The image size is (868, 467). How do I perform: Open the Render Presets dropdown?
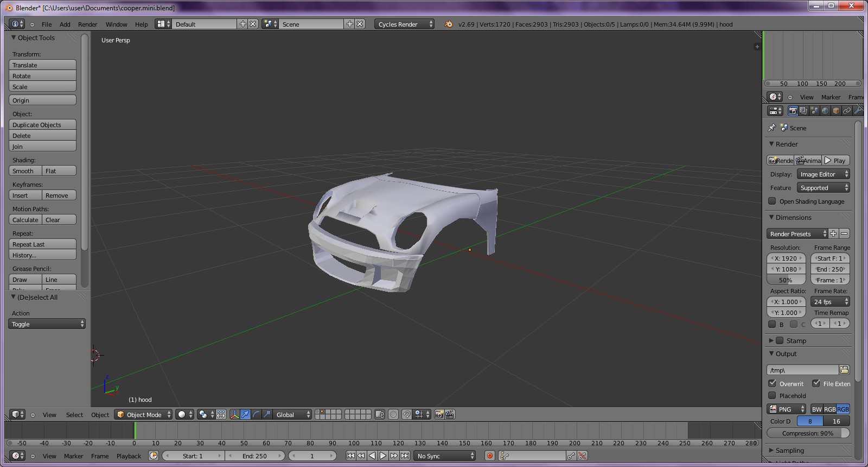(797, 233)
